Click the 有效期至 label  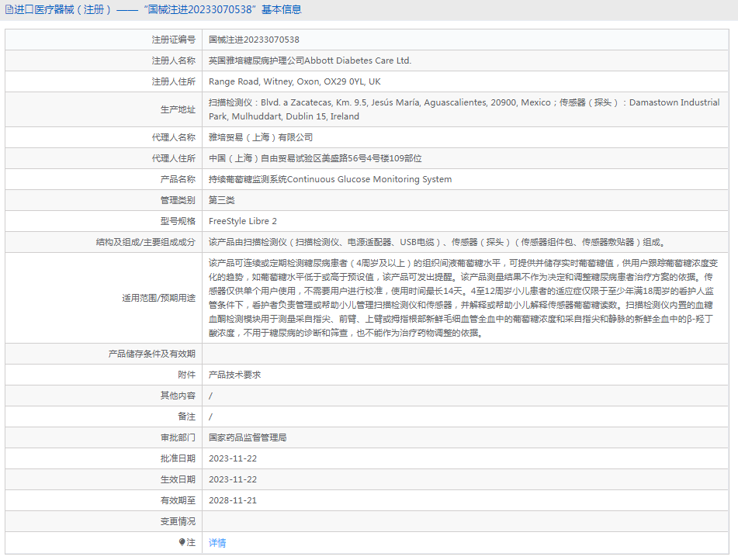click(178, 500)
